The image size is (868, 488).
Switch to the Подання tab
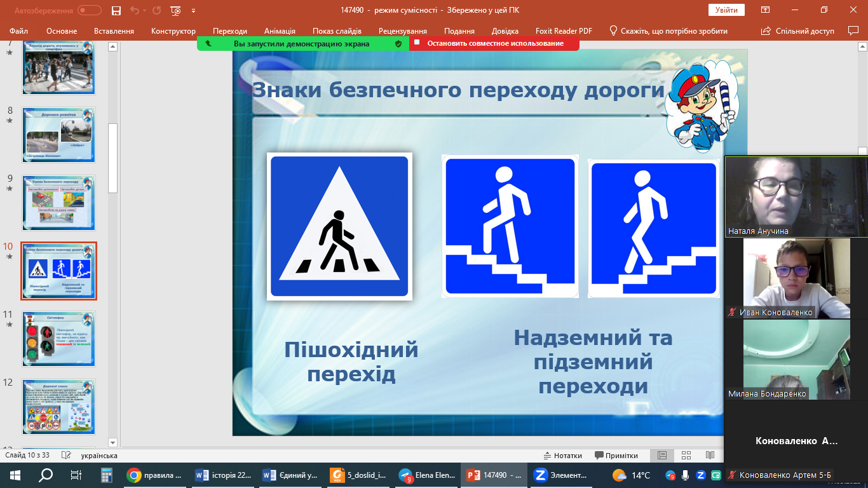[459, 31]
